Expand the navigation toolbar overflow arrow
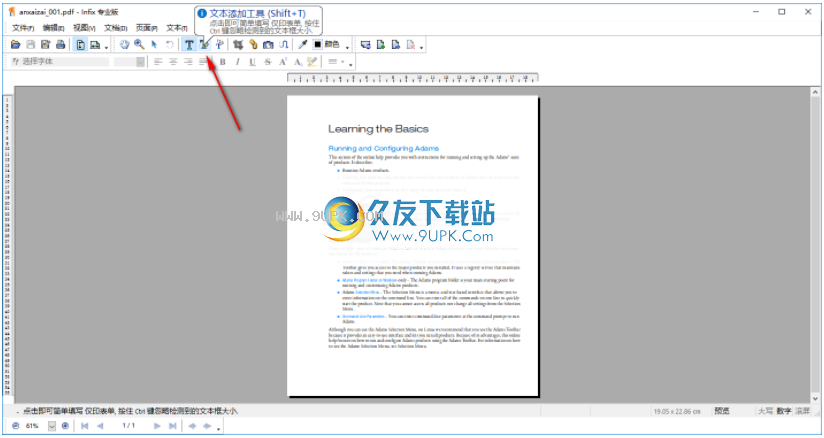The height and width of the screenshot is (438, 824). pyautogui.click(x=219, y=429)
